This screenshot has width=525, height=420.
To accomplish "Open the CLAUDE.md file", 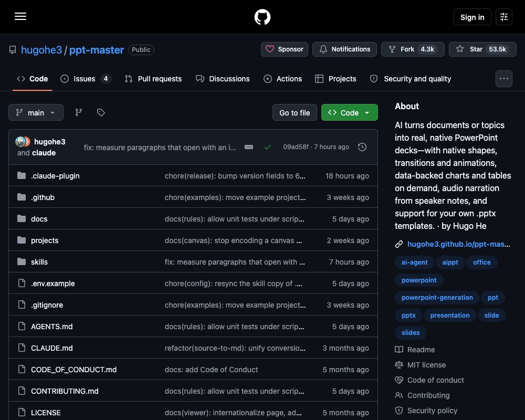I will [52, 348].
